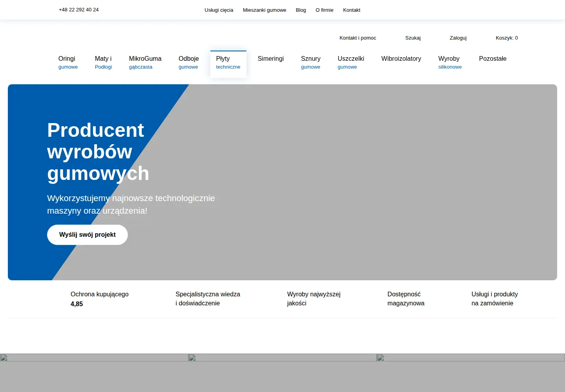This screenshot has height=392, width=565.
Task: Select the MikroGuma gąbczasta category
Action: (145, 62)
